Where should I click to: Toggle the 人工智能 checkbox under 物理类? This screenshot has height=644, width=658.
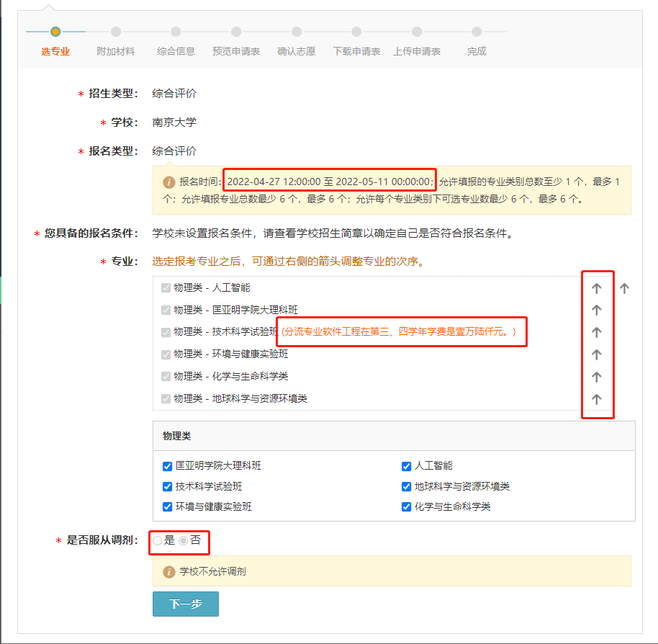coord(407,466)
